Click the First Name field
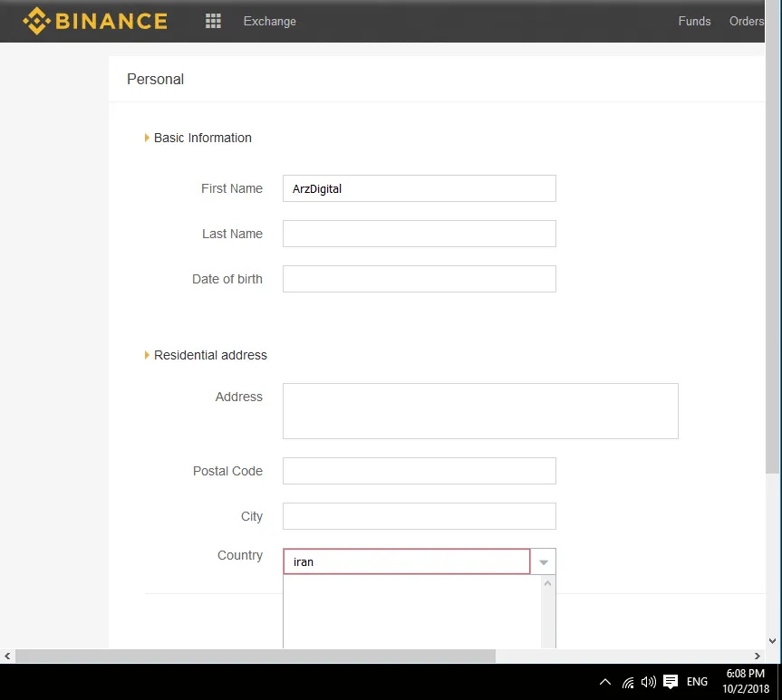The image size is (782, 700). tap(419, 188)
